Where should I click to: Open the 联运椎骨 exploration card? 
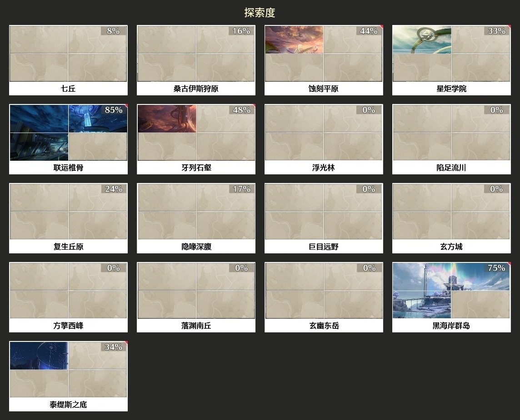(68, 139)
